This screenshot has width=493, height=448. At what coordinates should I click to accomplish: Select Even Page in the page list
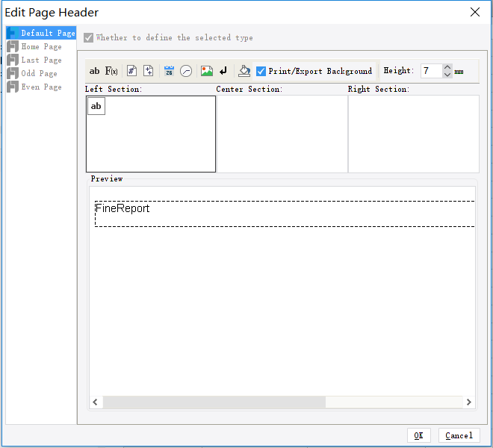pyautogui.click(x=41, y=87)
